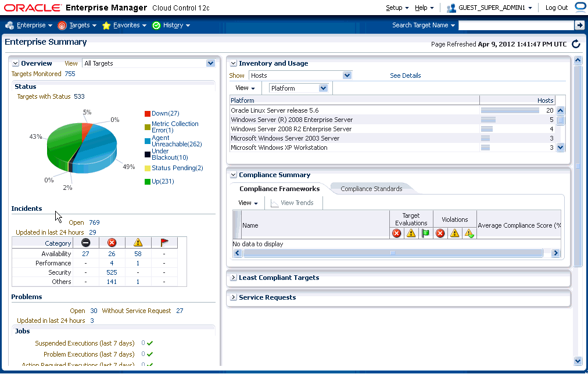Click minor warning icon under Violations column
This screenshot has width=588, height=374.
click(x=469, y=233)
